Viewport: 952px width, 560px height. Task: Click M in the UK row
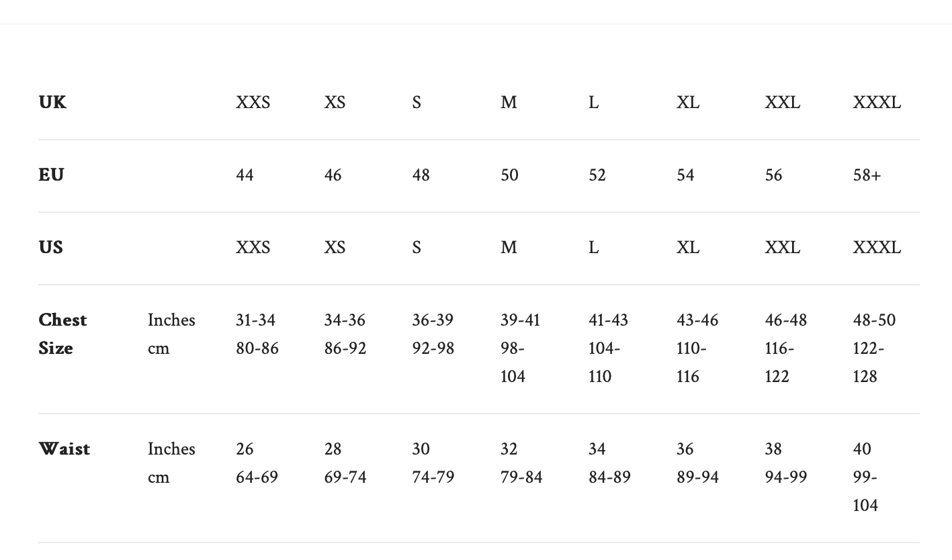pyautogui.click(x=509, y=103)
